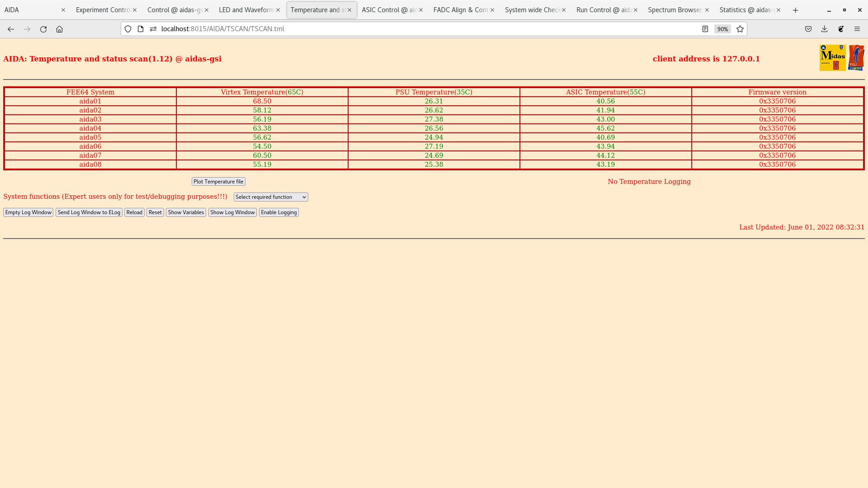The image size is (868, 488).
Task: Click the Save to Pocket icon
Action: coord(808,29)
